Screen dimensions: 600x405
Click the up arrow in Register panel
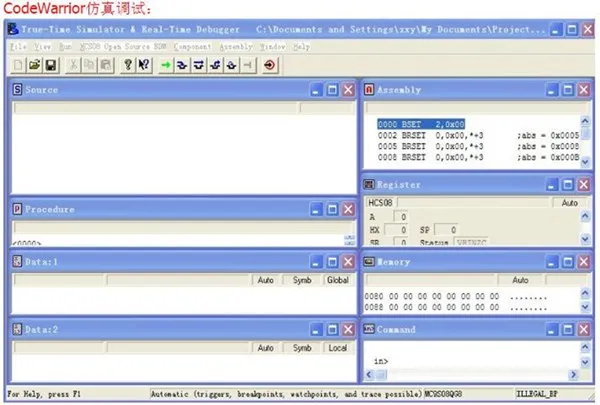click(585, 217)
